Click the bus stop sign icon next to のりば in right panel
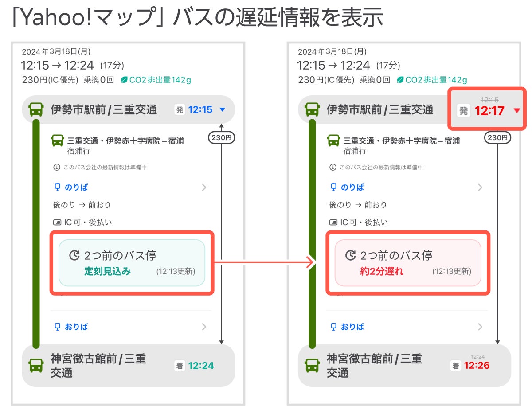This screenshot has height=406, width=532. 333,187
